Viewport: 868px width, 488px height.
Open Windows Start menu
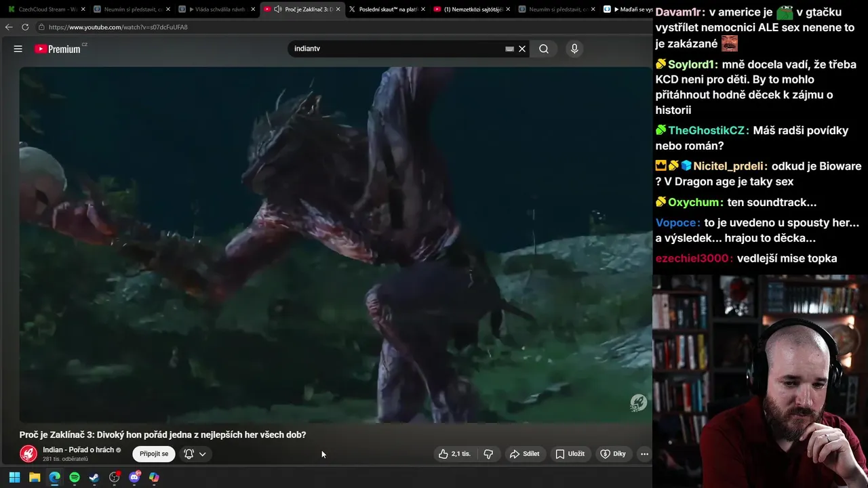click(x=14, y=477)
